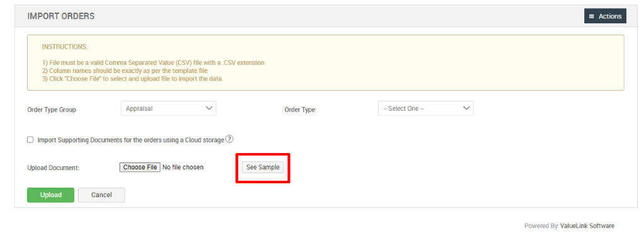Click the instruction mentioning "Choose File"
Viewport: 644px width, 233px height.
pos(133,79)
